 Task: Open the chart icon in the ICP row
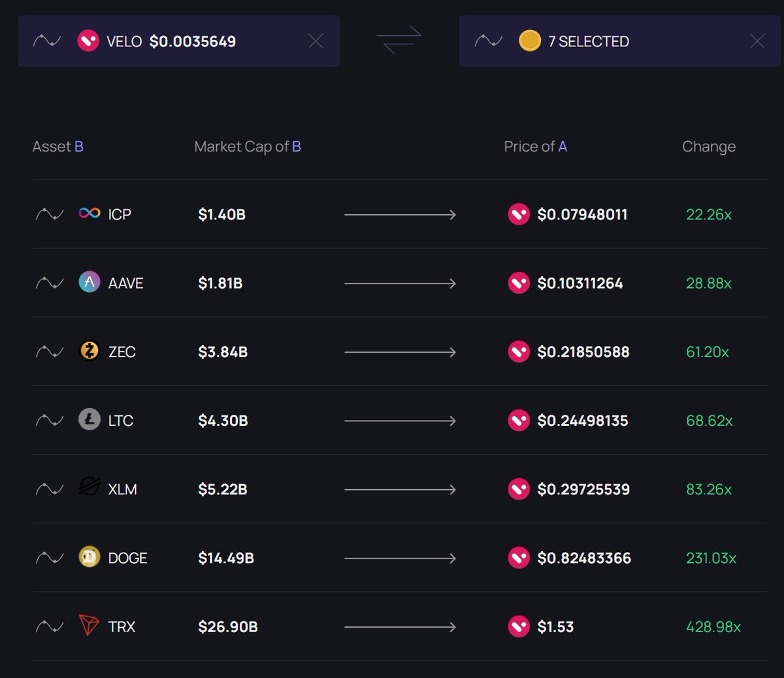(x=50, y=214)
